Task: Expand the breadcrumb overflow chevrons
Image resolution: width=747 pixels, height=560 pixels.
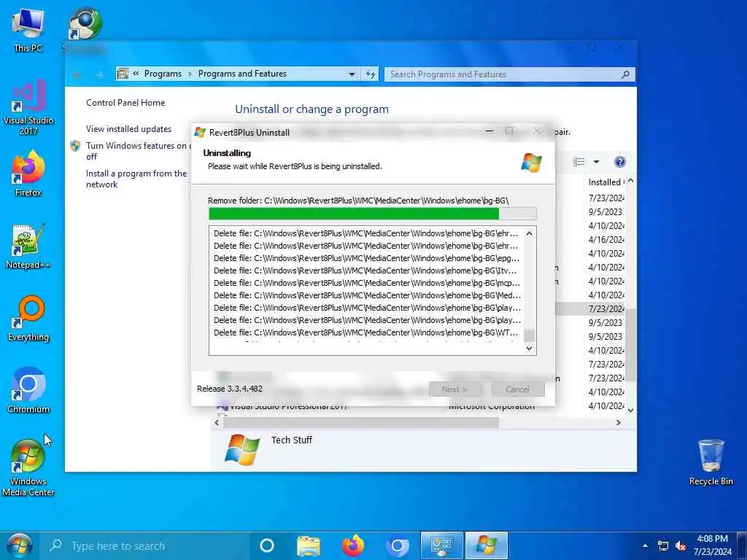Action: coord(136,74)
